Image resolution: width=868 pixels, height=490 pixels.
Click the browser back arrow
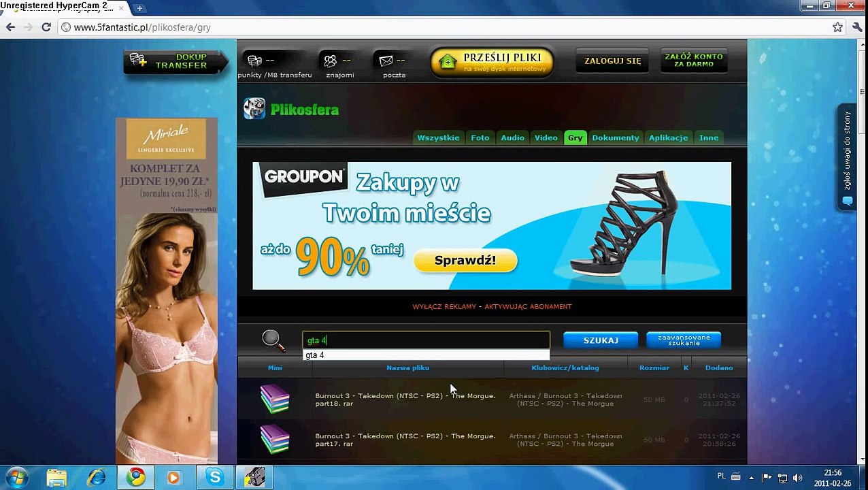click(10, 27)
